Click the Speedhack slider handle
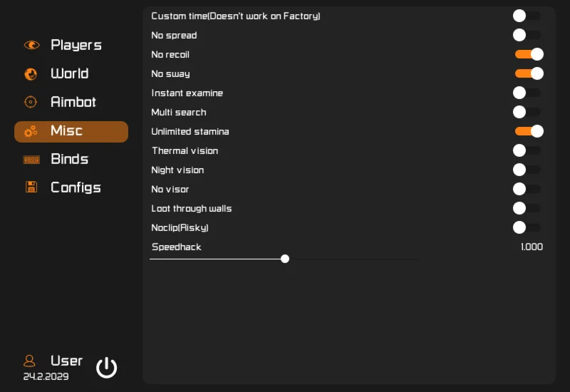Screen dimensions: 570x392 (285, 259)
